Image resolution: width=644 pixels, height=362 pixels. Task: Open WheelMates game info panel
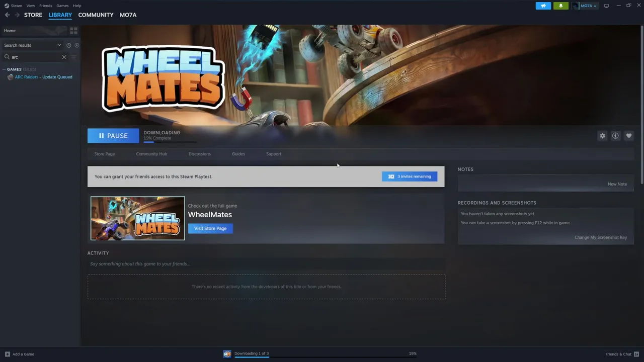pos(615,136)
